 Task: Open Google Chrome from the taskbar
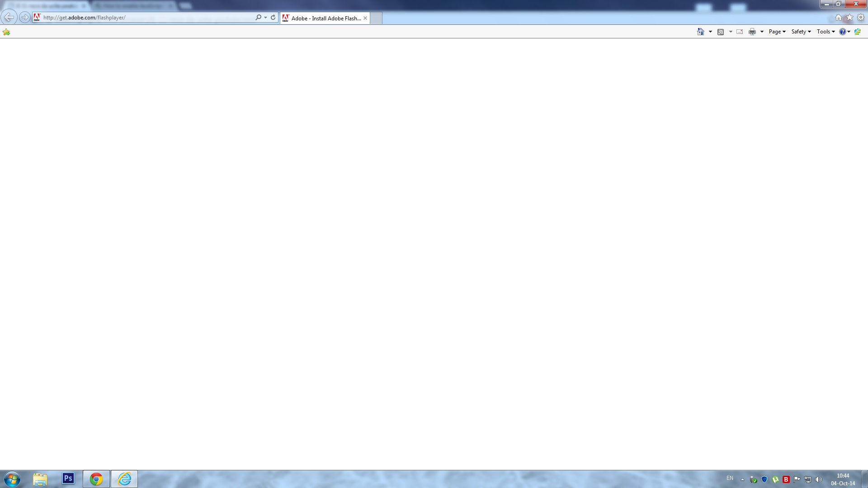(x=96, y=479)
